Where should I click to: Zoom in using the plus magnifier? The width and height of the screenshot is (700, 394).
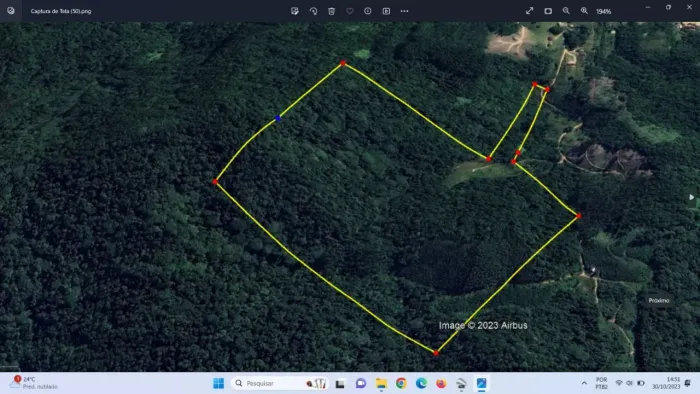pyautogui.click(x=584, y=11)
